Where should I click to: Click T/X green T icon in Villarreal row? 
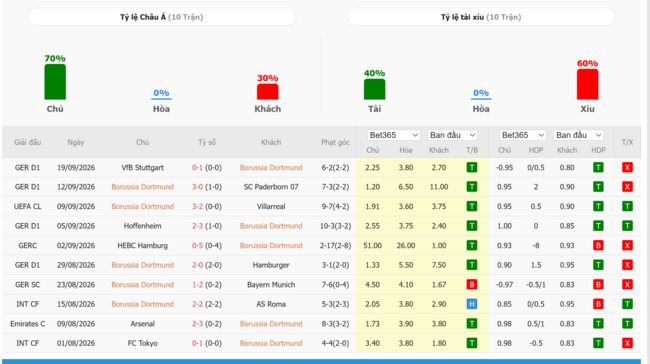(x=627, y=206)
